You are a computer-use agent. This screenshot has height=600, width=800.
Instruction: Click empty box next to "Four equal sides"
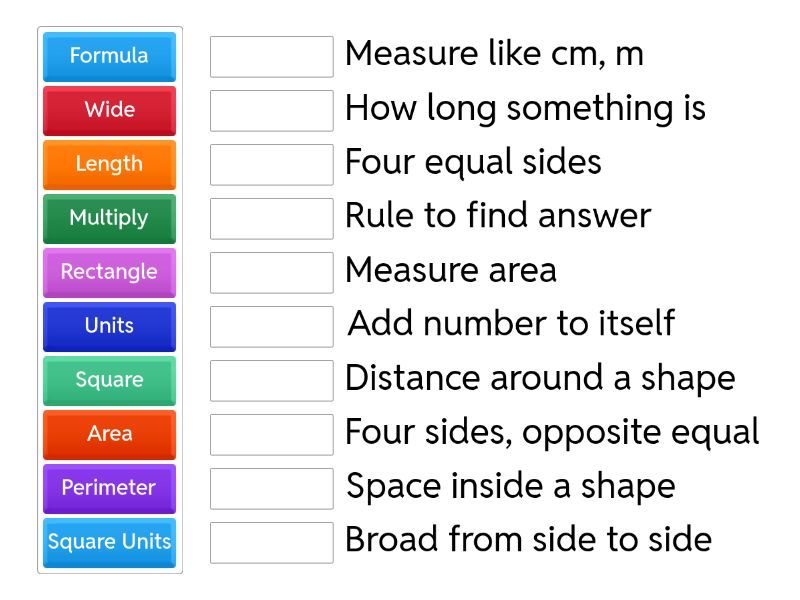pyautogui.click(x=272, y=164)
